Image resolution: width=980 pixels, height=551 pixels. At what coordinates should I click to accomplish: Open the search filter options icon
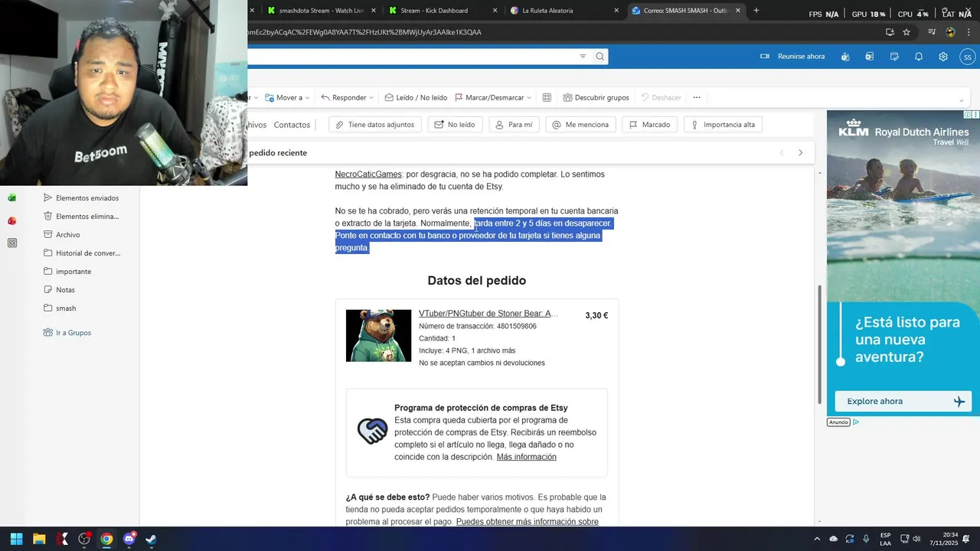[x=583, y=56]
